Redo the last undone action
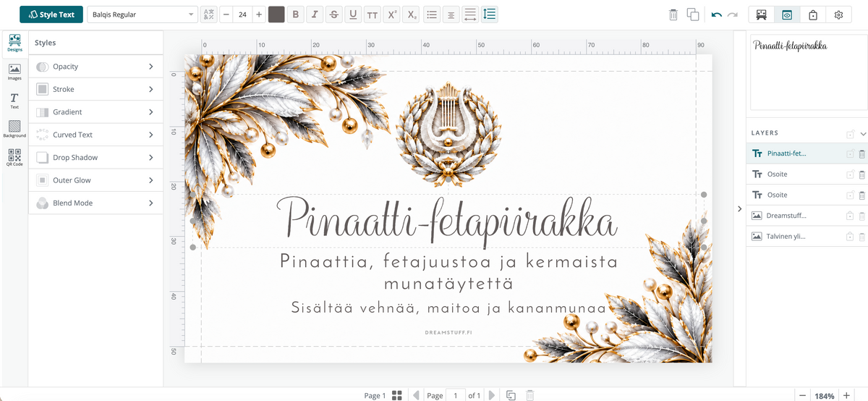This screenshot has height=401, width=868. coord(732,14)
